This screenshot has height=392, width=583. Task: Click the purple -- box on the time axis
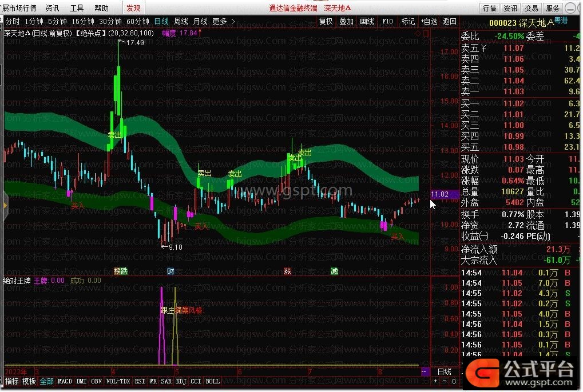point(425,371)
